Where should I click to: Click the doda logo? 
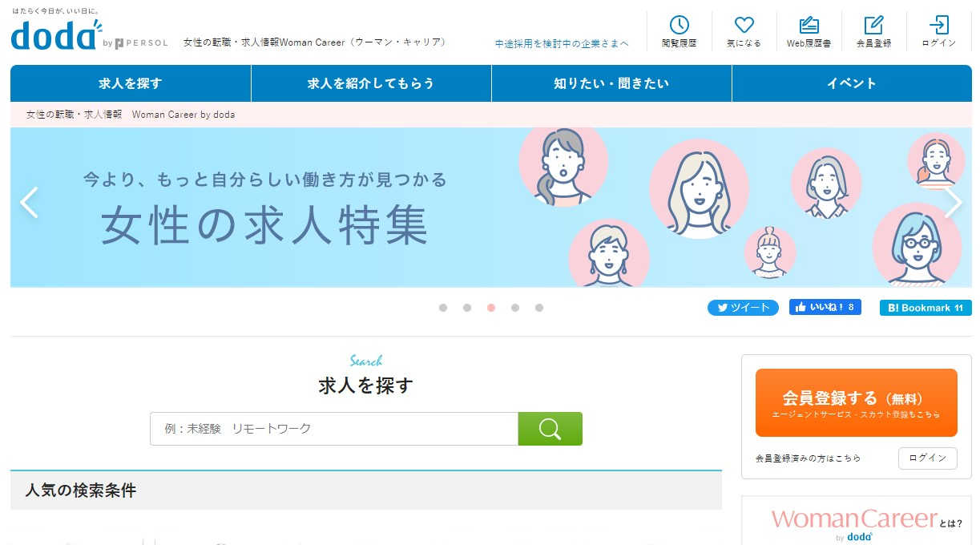pos(55,35)
